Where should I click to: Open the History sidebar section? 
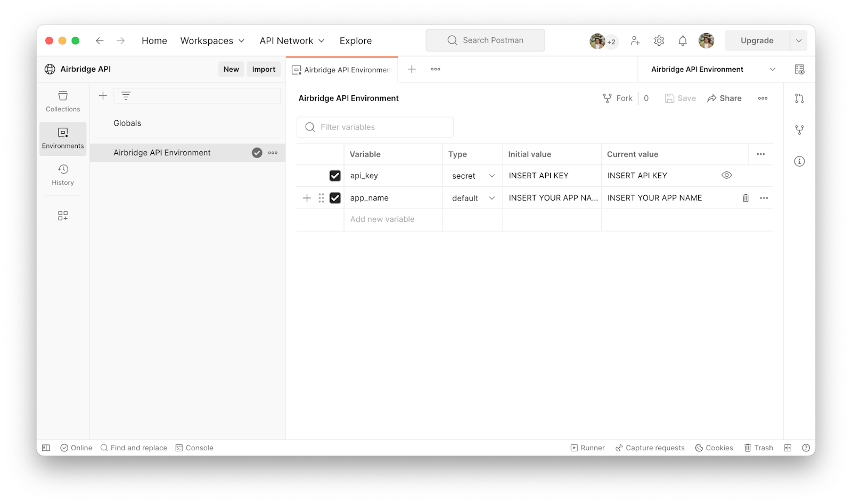63,175
